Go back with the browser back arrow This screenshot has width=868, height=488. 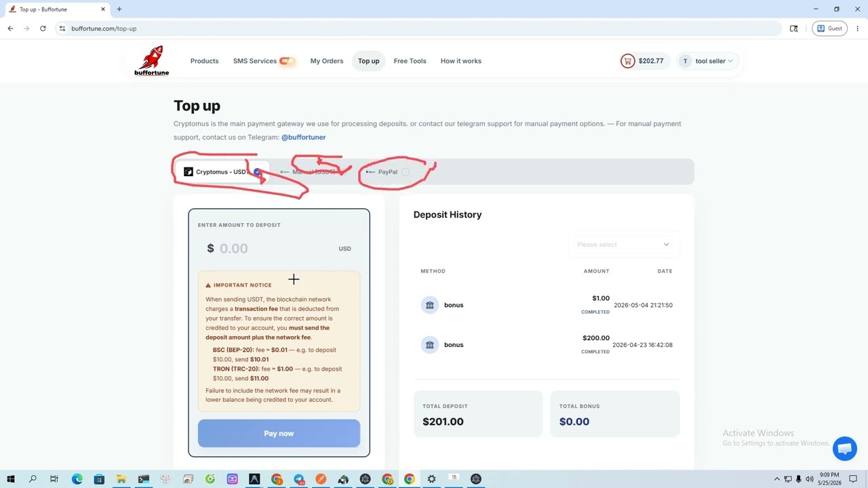pos(10,28)
